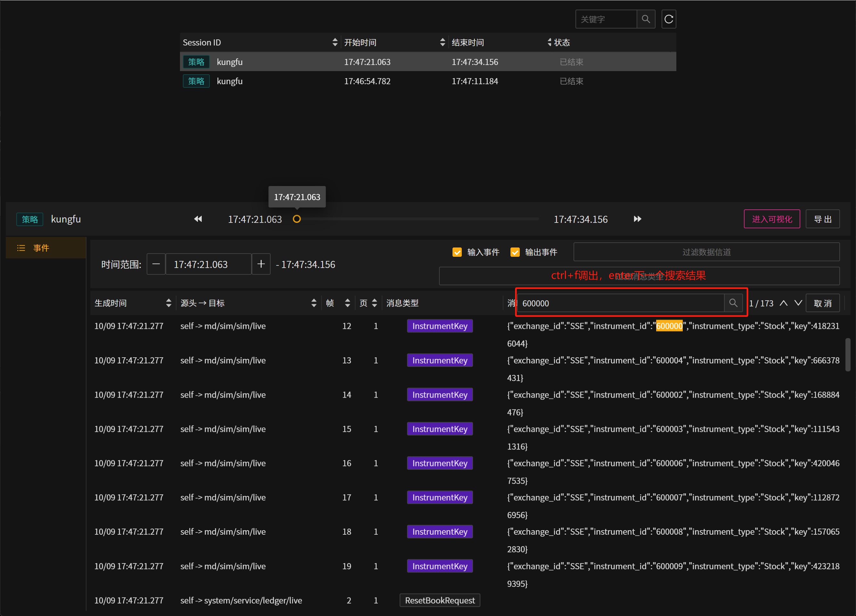Click the magnifier icon beside 600000
The height and width of the screenshot is (616, 856).
tap(733, 303)
